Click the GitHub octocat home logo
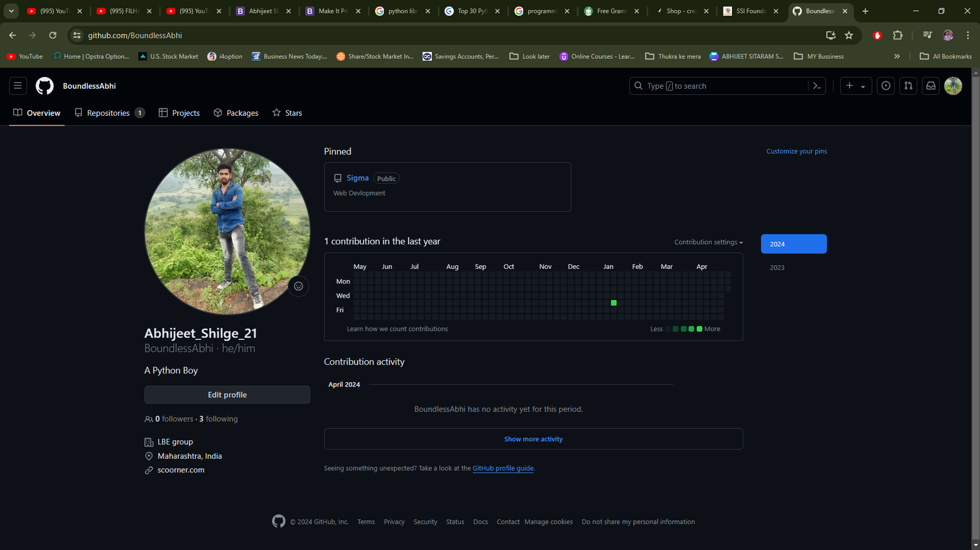Viewport: 980px width, 550px height. 45,86
